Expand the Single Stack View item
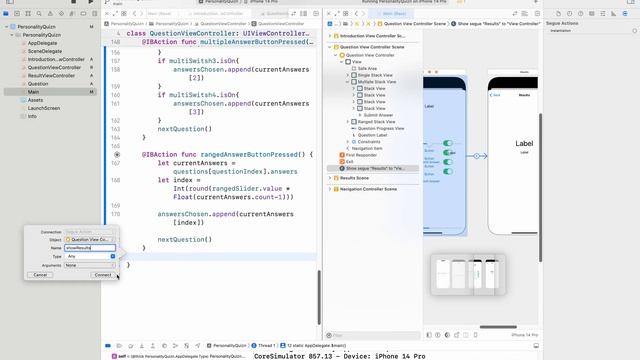 [x=347, y=75]
